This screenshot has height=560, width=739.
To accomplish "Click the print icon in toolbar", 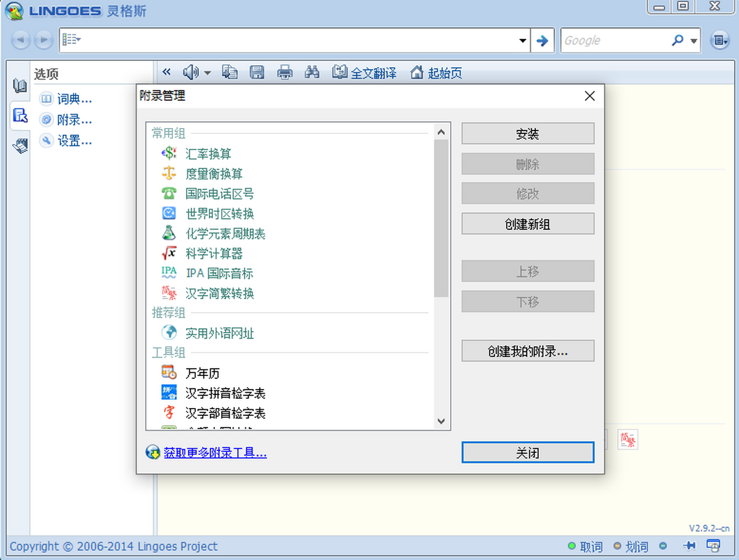I will coord(285,73).
